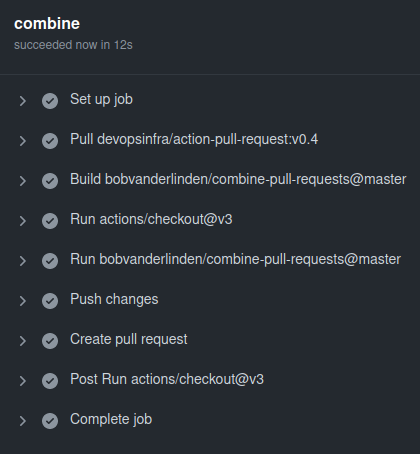This screenshot has width=420, height=454.
Task: Open Run actions/checkout@v3 step label
Action: [151, 219]
